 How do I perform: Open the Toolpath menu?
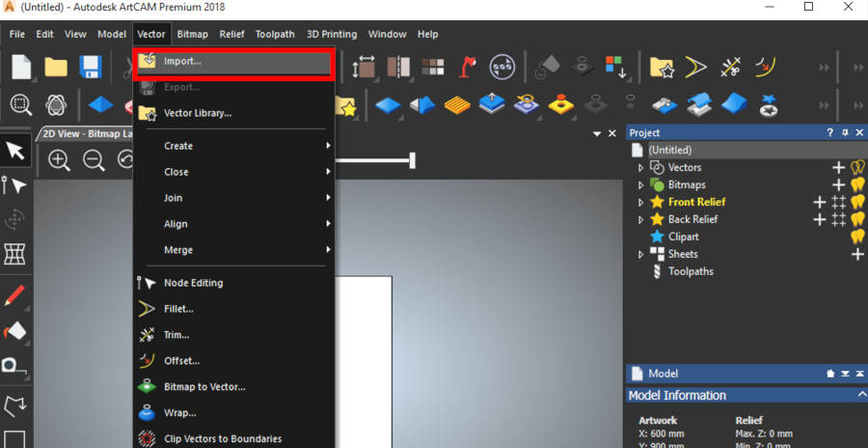point(275,35)
